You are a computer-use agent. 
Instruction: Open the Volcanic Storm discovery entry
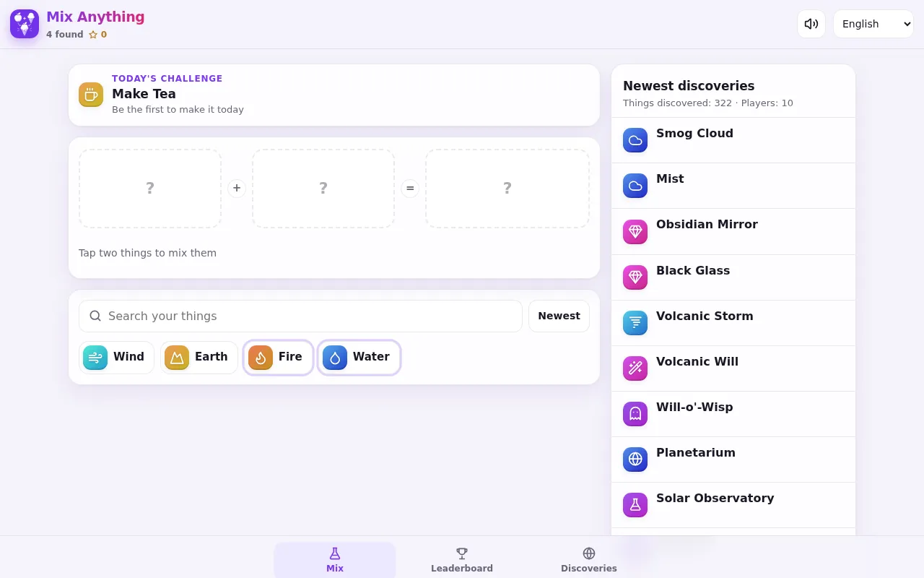click(733, 322)
